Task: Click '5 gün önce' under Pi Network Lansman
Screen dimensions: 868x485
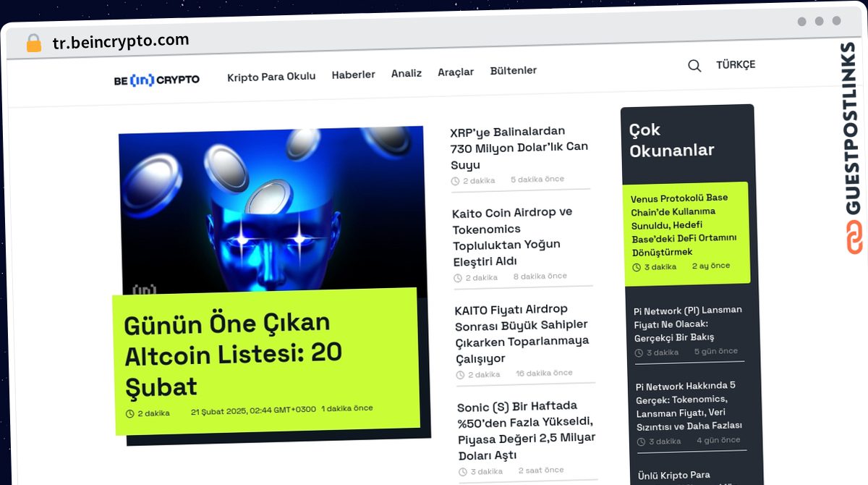Action: pos(716,351)
